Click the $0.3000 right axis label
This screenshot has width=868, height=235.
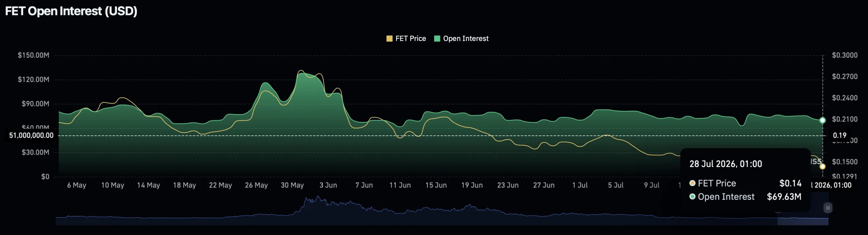[x=845, y=55]
